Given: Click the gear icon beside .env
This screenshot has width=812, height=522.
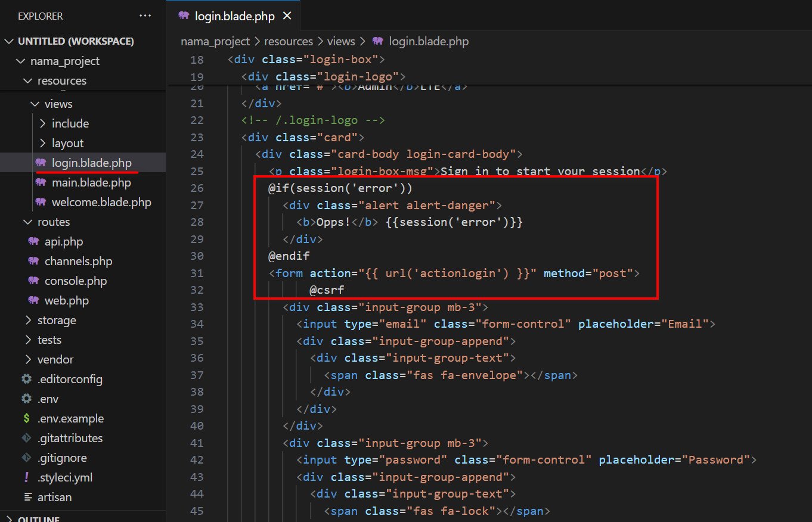Looking at the screenshot, I should coord(26,399).
